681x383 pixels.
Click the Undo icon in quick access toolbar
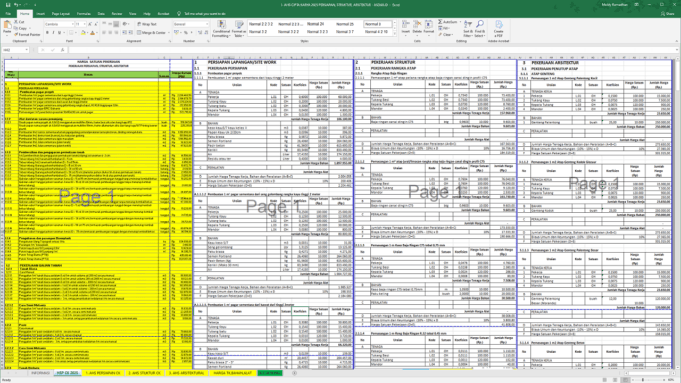(x=16, y=5)
